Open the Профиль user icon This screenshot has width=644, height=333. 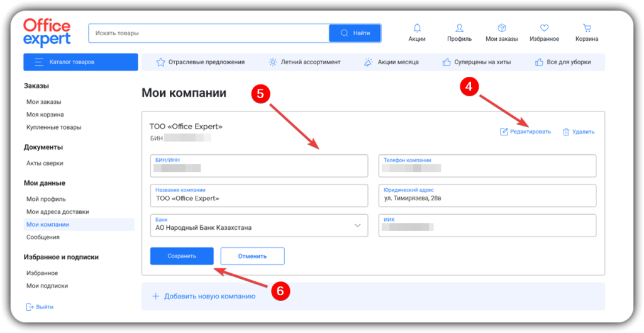point(459,28)
